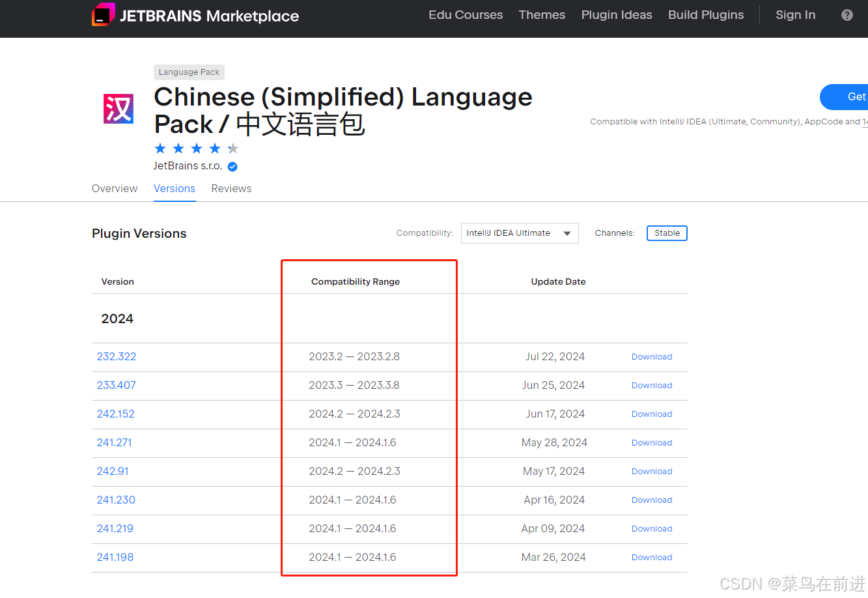868x598 pixels.
Task: Download version 241.271
Action: tap(652, 443)
